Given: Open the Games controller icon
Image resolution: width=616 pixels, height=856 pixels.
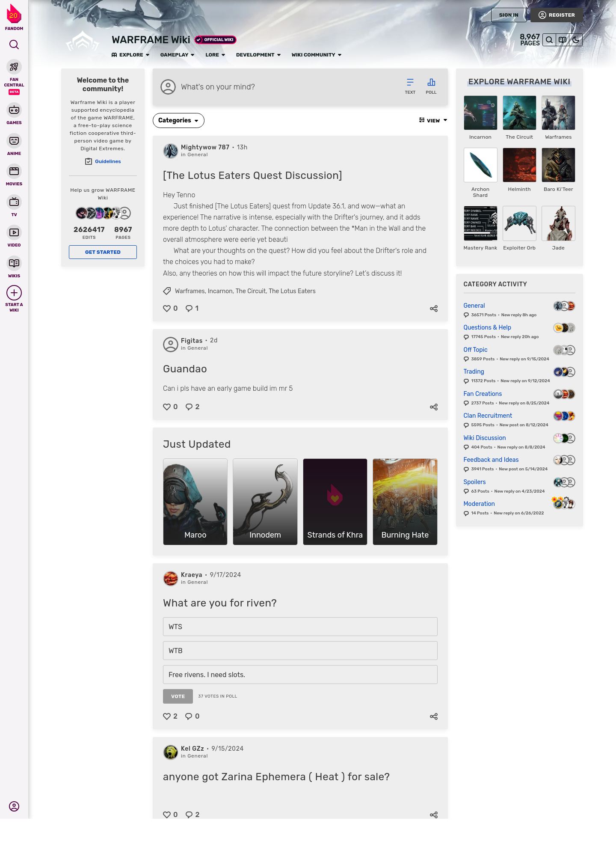Looking at the screenshot, I should pyautogui.click(x=14, y=110).
